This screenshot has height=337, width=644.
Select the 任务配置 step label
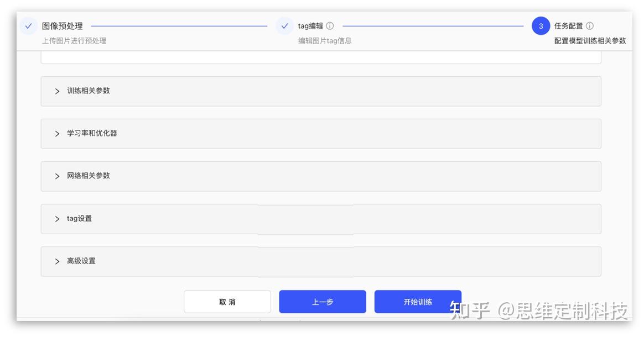[x=568, y=26]
